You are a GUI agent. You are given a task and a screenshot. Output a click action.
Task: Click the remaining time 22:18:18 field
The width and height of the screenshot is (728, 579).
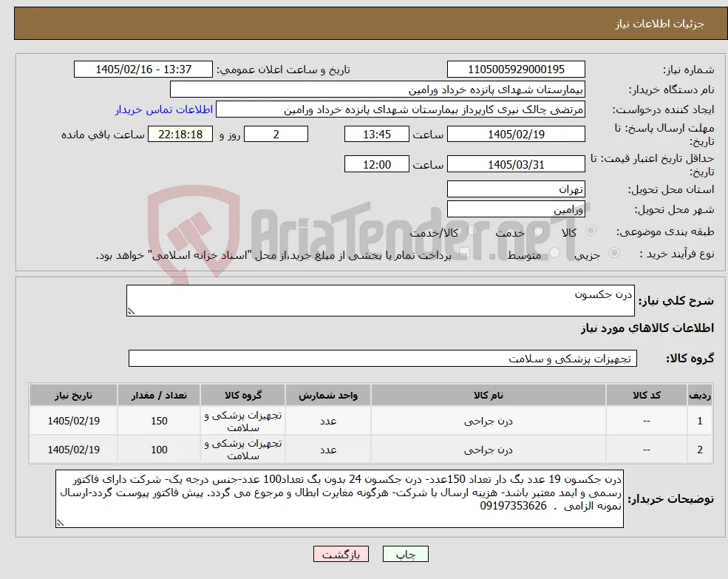point(180,135)
